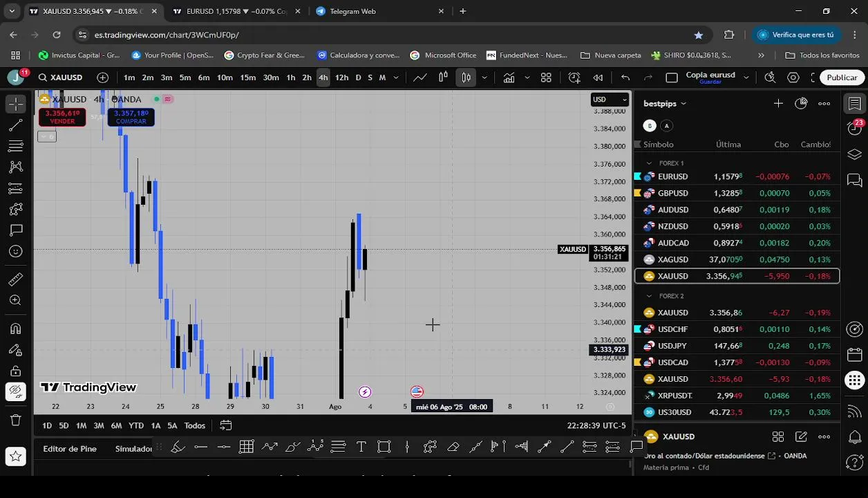Click the red VENDER sell button

(x=62, y=117)
